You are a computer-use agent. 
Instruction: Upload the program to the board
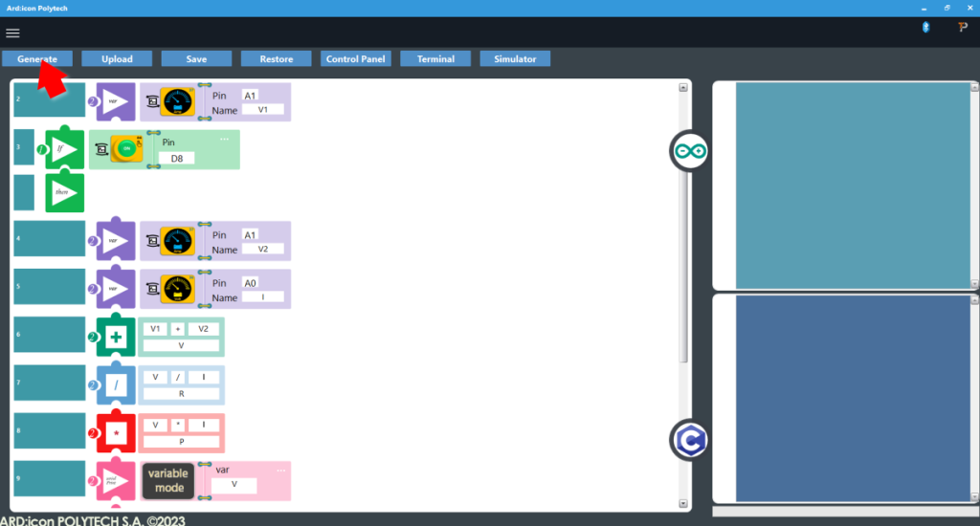117,58
